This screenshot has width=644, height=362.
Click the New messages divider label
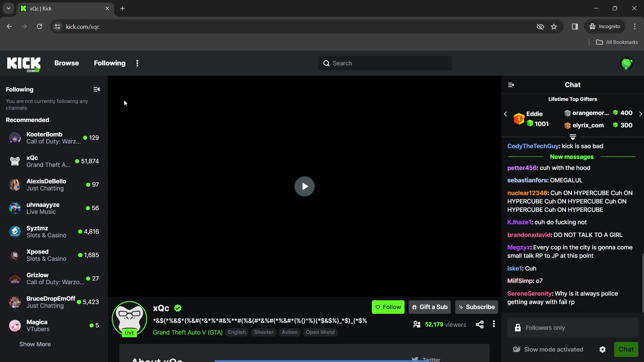[x=572, y=157]
